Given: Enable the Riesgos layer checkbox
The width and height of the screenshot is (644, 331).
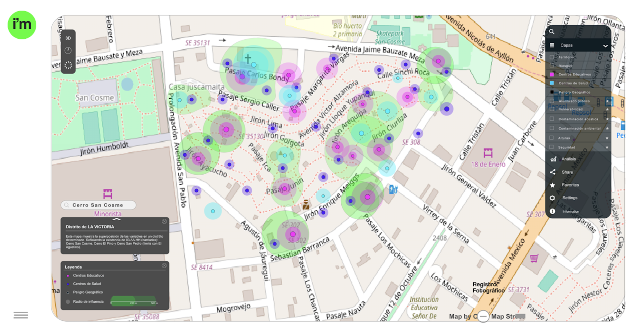Looking at the screenshot, I should 552,66.
